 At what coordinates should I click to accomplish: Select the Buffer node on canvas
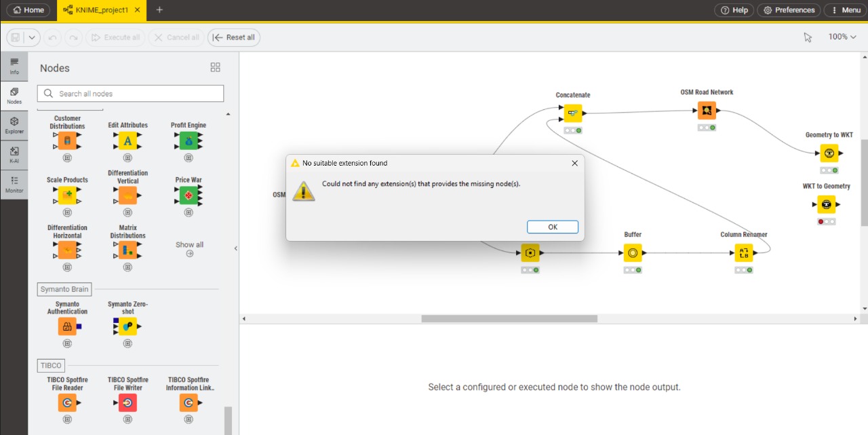(x=633, y=253)
